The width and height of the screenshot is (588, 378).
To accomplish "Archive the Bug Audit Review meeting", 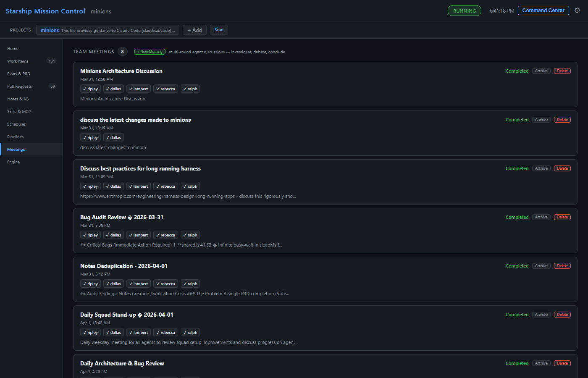I will tap(541, 217).
